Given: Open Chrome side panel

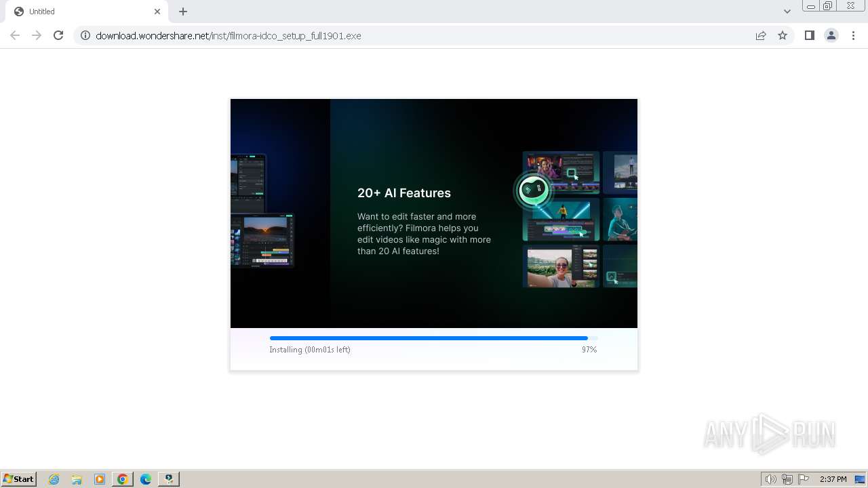Looking at the screenshot, I should 809,35.
